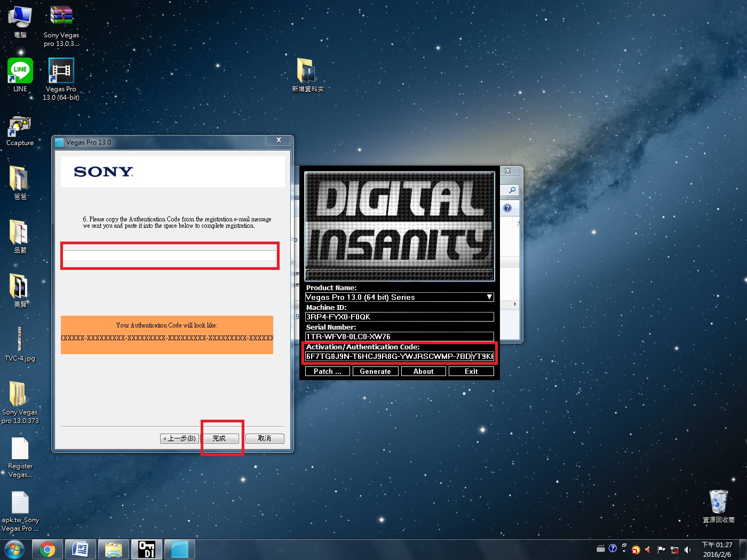Open the Windows Start menu orb

click(14, 549)
